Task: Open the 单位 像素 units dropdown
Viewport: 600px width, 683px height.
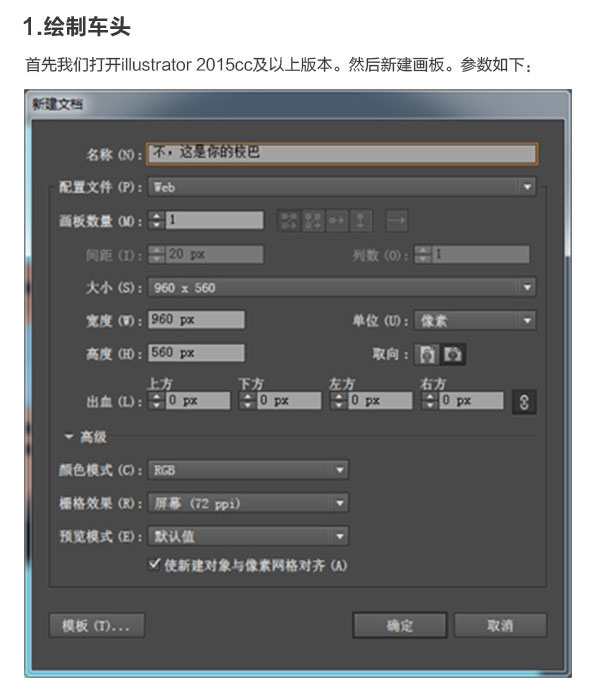Action: point(475,321)
